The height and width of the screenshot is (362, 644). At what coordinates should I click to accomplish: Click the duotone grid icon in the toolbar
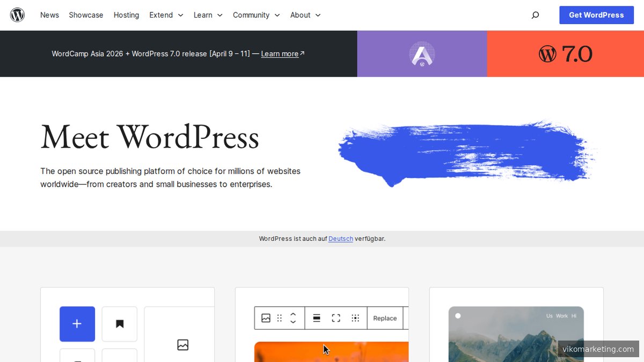(355, 317)
